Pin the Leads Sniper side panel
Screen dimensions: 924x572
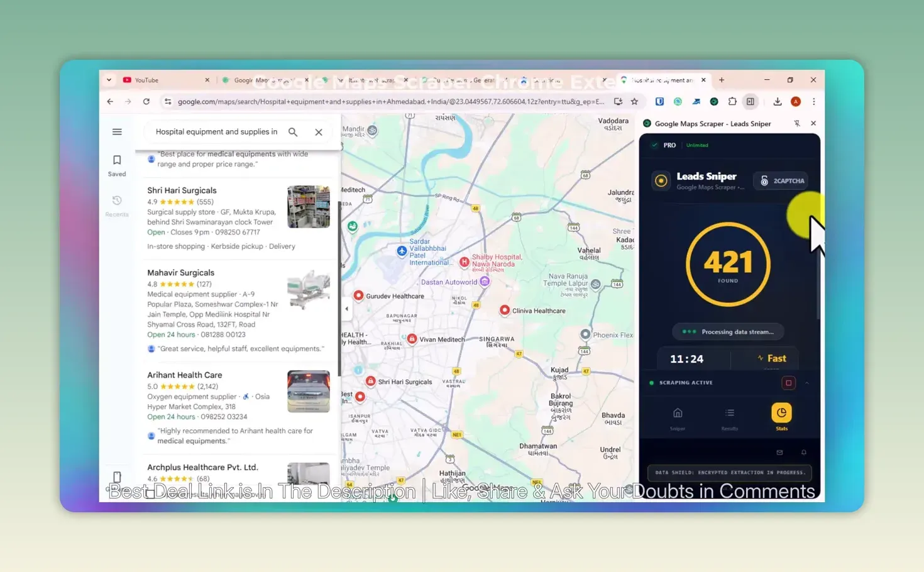coord(797,124)
